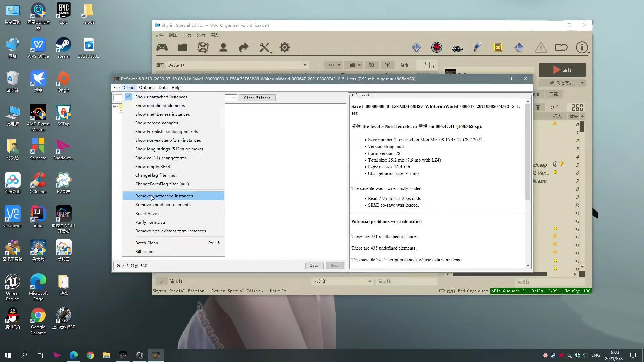644x362 pixels.
Task: Open the Default profile dropdown in Mod Organizer
Action: point(237,65)
